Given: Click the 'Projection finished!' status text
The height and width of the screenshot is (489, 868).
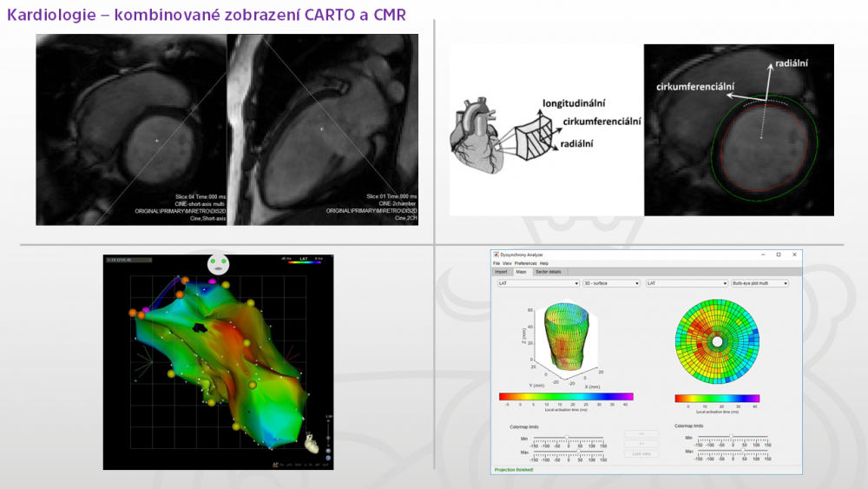Looking at the screenshot, I should [514, 470].
